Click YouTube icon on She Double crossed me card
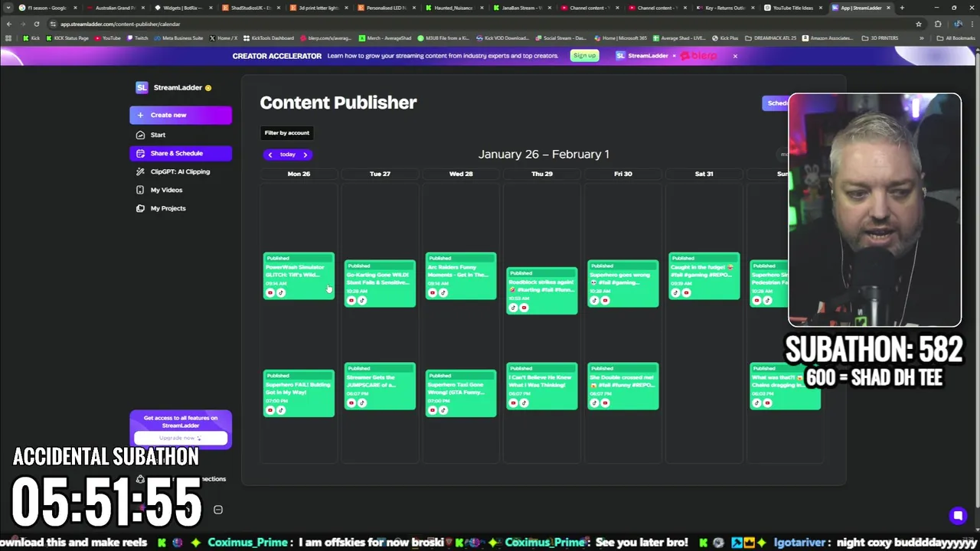This screenshot has height=551, width=980. pos(606,403)
